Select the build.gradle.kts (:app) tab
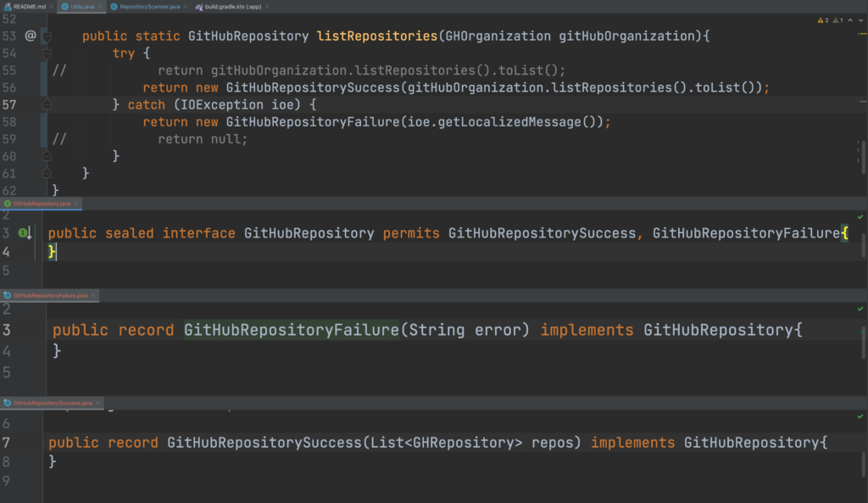This screenshot has width=868, height=503. click(x=226, y=6)
